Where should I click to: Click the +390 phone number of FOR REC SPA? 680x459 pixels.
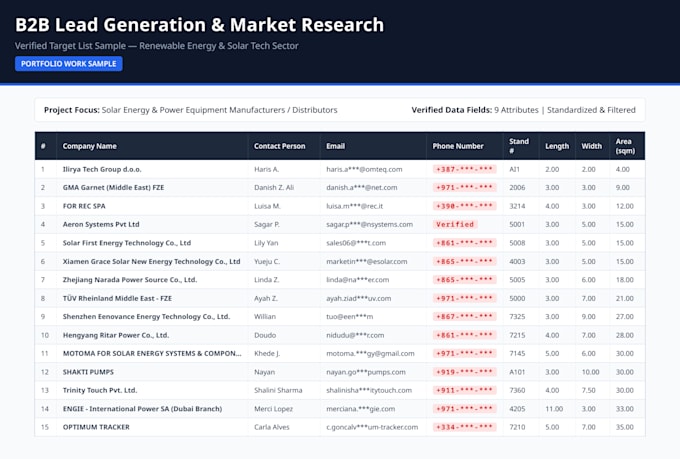coord(464,206)
